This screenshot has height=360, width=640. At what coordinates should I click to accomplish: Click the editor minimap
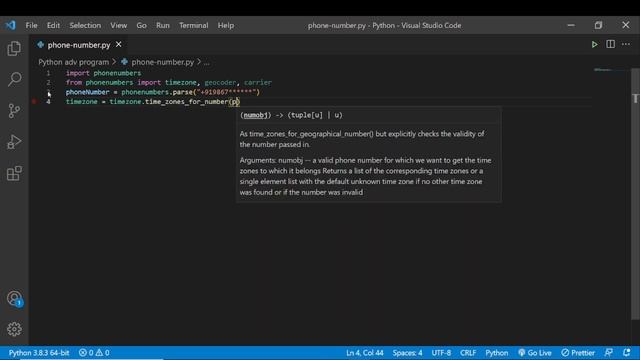coord(611,70)
